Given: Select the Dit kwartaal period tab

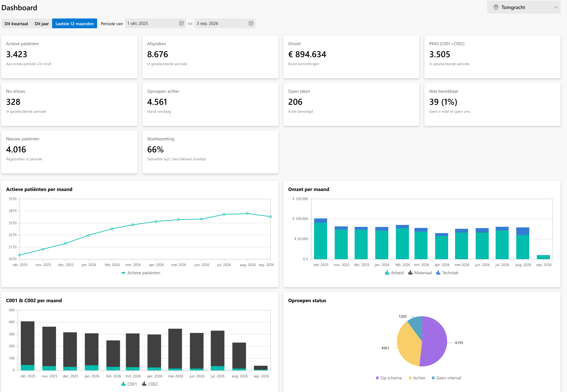Looking at the screenshot, I should coord(16,24).
